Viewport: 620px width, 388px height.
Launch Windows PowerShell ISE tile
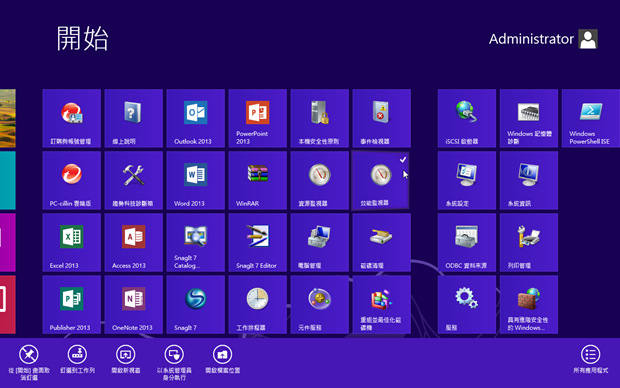(x=591, y=118)
